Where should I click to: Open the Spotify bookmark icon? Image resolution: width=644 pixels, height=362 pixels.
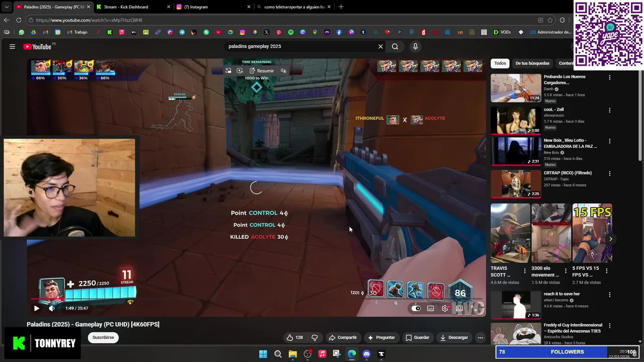click(x=291, y=32)
